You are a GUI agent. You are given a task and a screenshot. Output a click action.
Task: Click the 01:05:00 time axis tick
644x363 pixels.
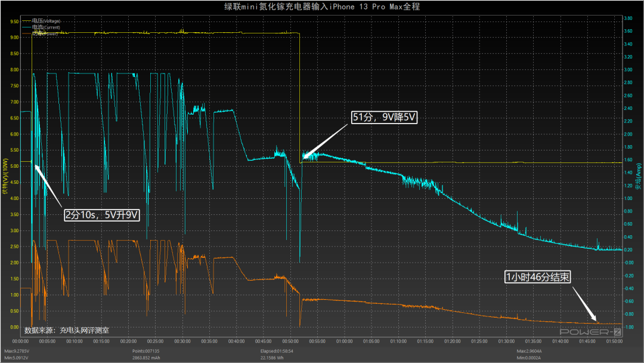(371, 342)
